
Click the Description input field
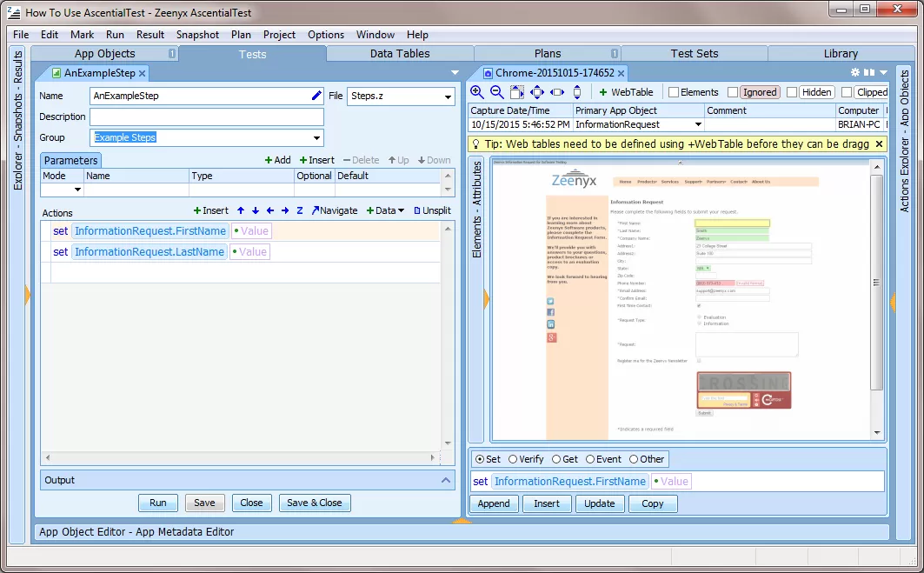[207, 117]
